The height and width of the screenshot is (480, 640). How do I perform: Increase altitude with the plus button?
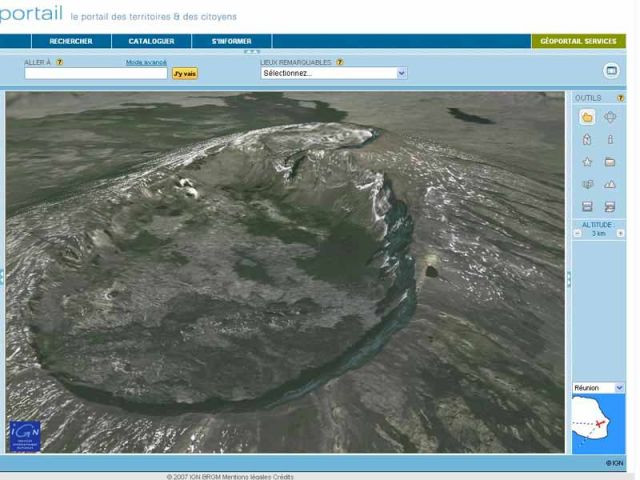[x=620, y=233]
